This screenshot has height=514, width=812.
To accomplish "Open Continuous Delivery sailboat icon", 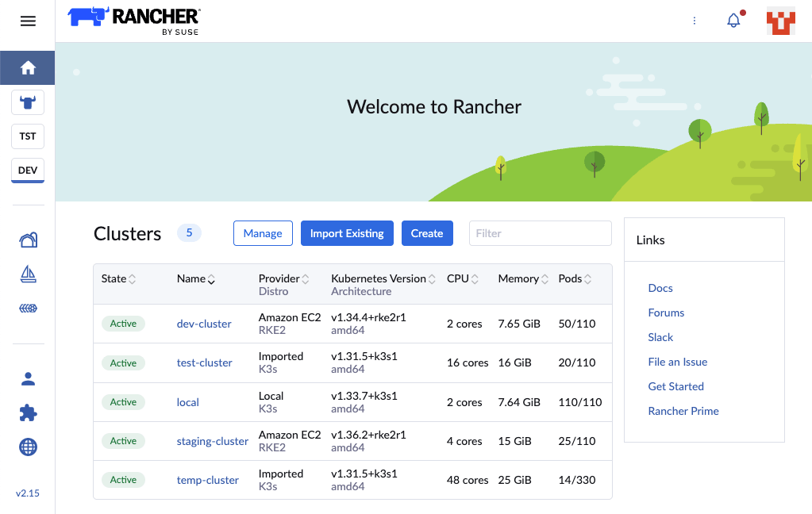I will 28,274.
